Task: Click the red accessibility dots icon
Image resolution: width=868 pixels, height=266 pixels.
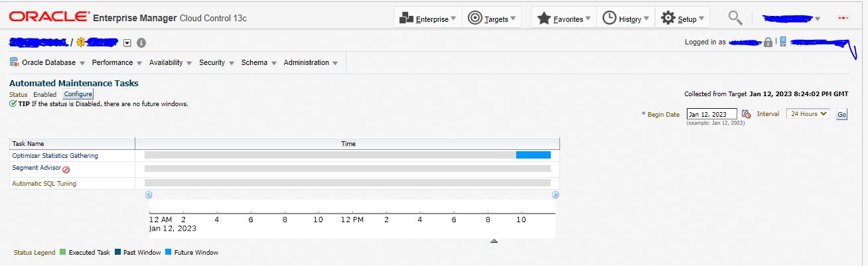Action: pos(843,18)
